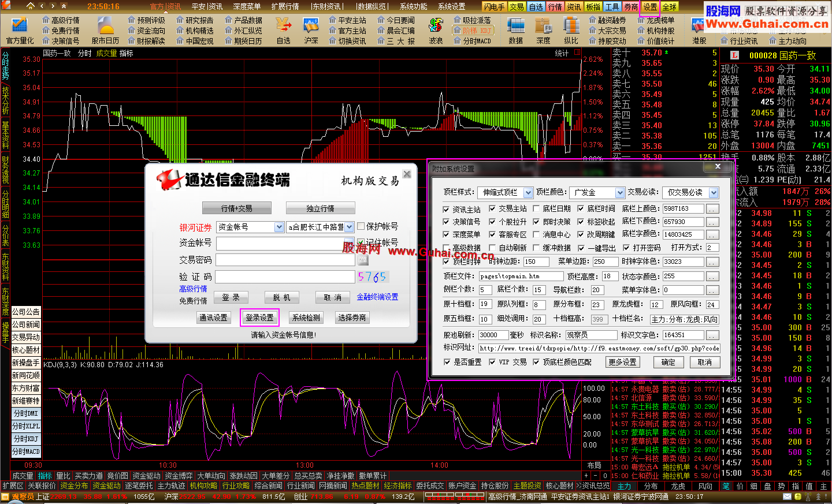
Task: Open 决策信号 in the toolbar
Action: 61,41
